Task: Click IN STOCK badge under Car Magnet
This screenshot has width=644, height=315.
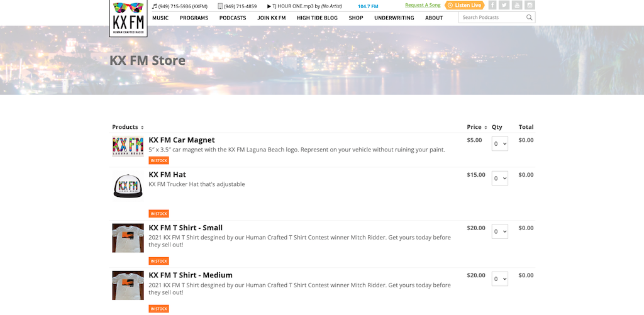Action: coord(158,160)
